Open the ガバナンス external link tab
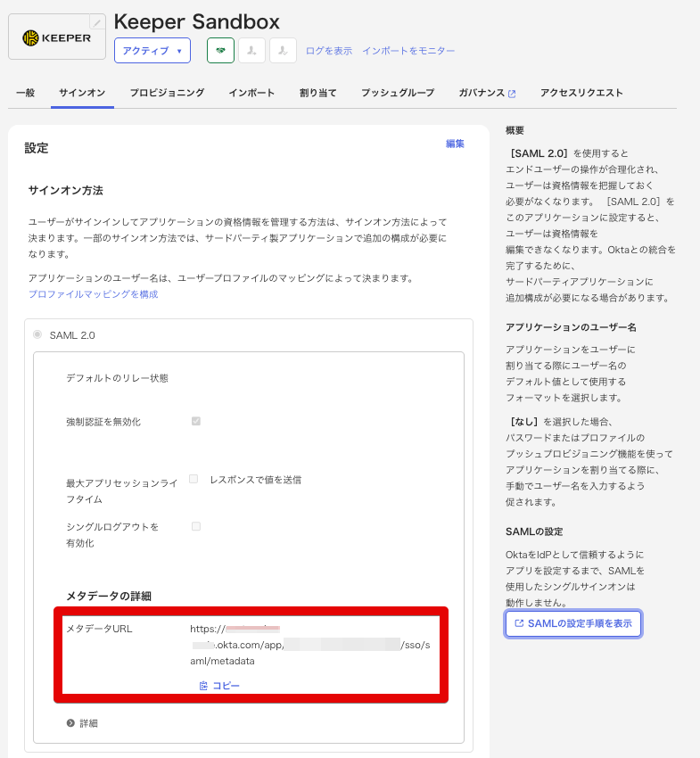 (x=487, y=93)
